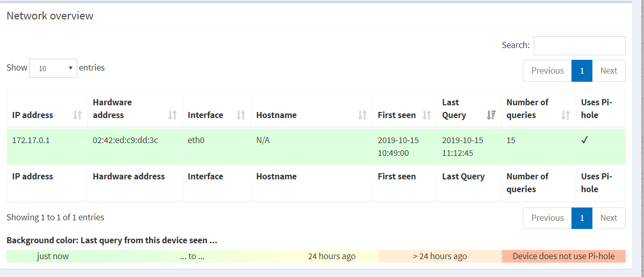Select the 172.17.0.1 table row
Screen dimensions: 644x277
tap(316, 147)
